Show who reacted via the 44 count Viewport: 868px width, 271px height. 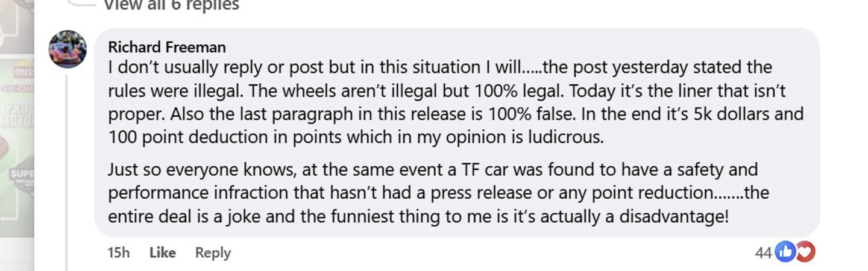pos(763,253)
